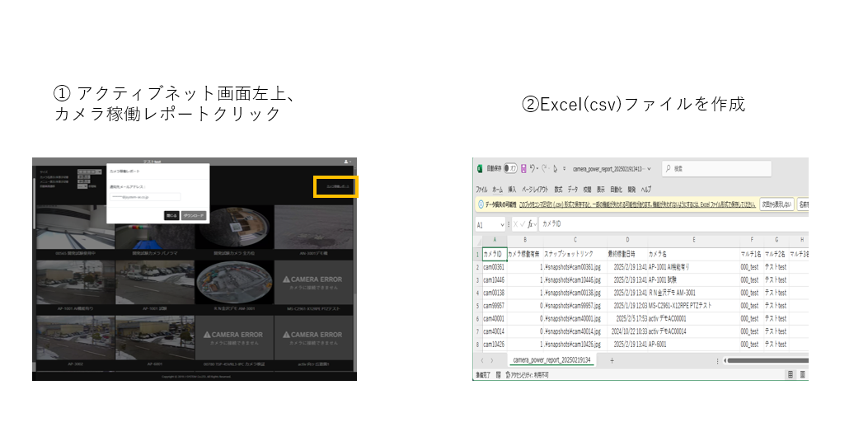Image resolution: width=868 pixels, height=432 pixels.
Task: Open the 開発 (Developer) tab
Action: coord(631,190)
